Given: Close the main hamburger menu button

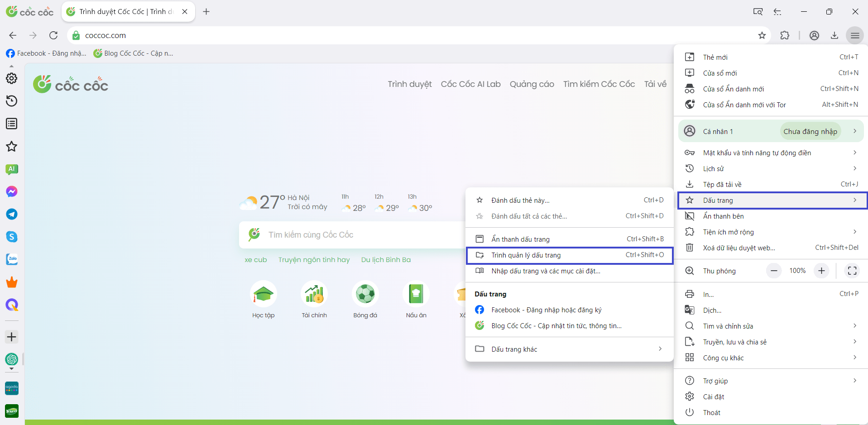Looking at the screenshot, I should point(855,35).
